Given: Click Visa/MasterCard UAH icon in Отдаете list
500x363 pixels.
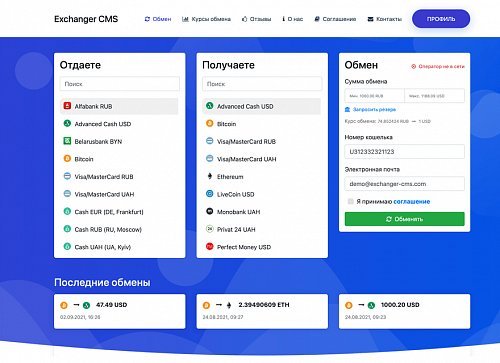Looking at the screenshot, I should click(67, 194).
